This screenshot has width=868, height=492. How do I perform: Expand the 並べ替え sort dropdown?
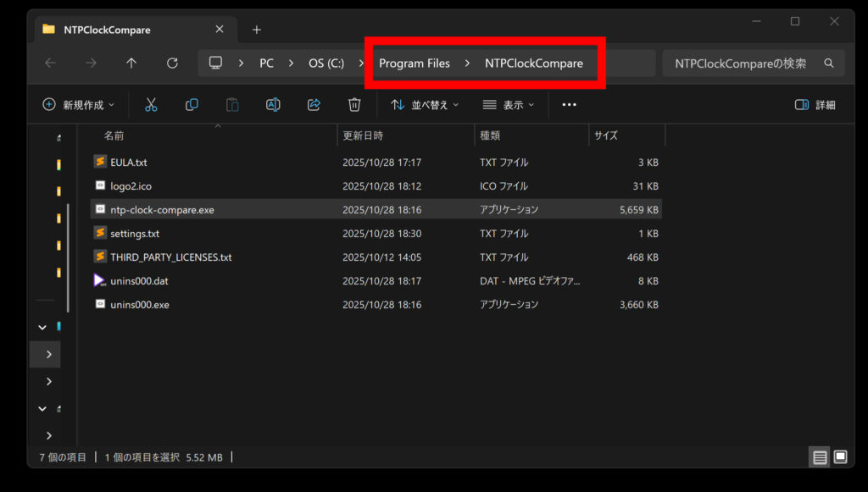425,105
